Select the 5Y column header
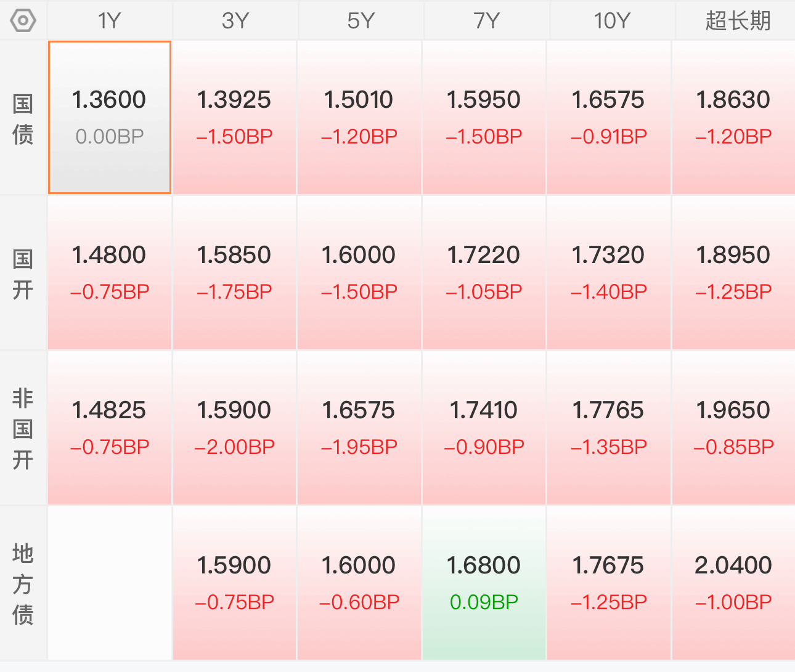The width and height of the screenshot is (795, 672). pos(361,21)
